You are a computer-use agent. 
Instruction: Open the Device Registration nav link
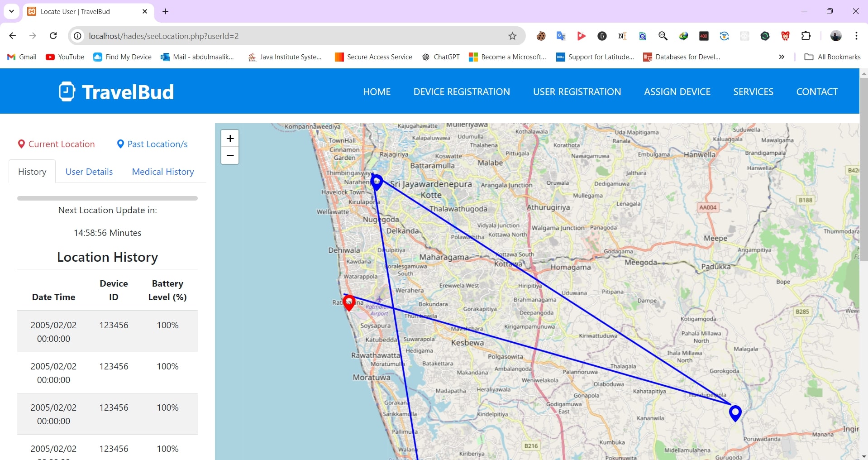click(462, 92)
